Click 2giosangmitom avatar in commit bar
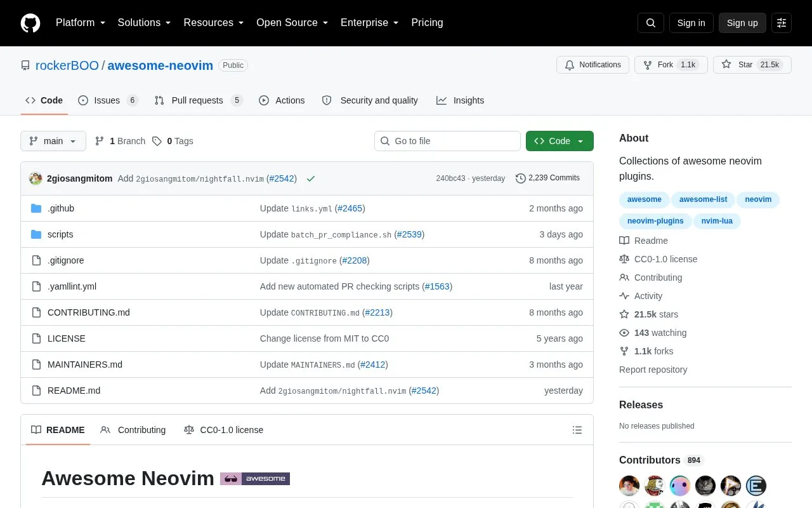Screen dimensions: 812x508 coord(36,178)
